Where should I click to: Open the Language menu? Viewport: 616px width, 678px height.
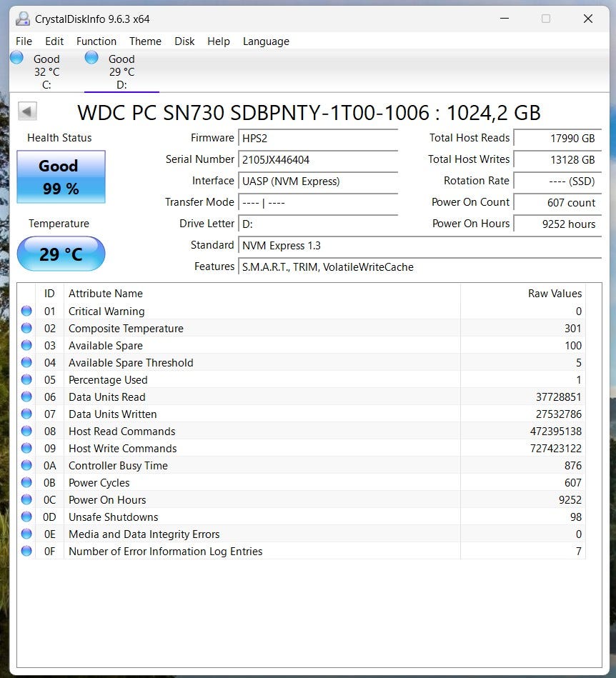[x=266, y=41]
